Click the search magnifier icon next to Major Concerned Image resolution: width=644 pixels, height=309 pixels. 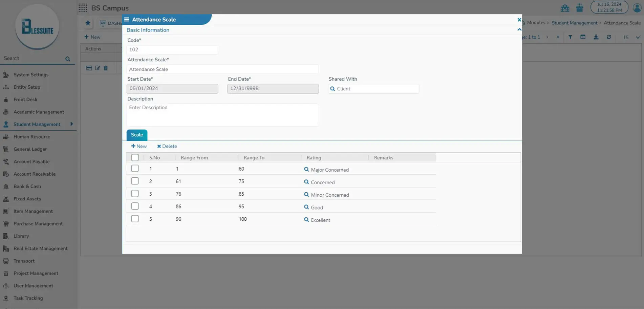306,169
